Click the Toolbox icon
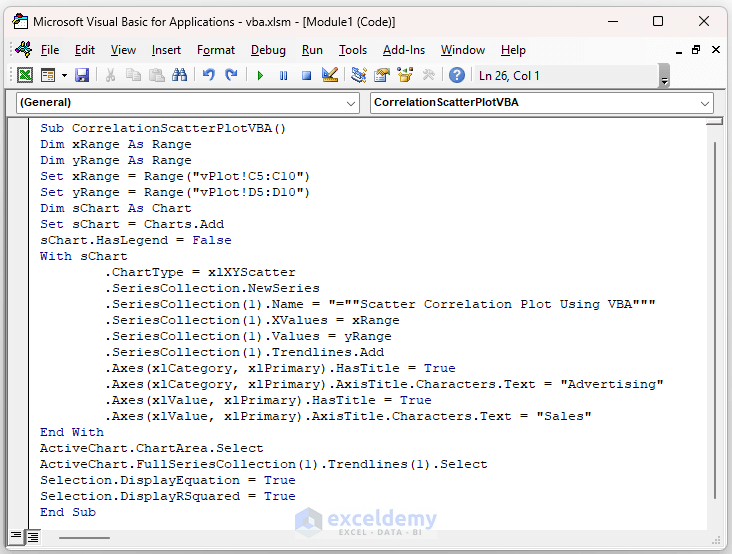 429,75
